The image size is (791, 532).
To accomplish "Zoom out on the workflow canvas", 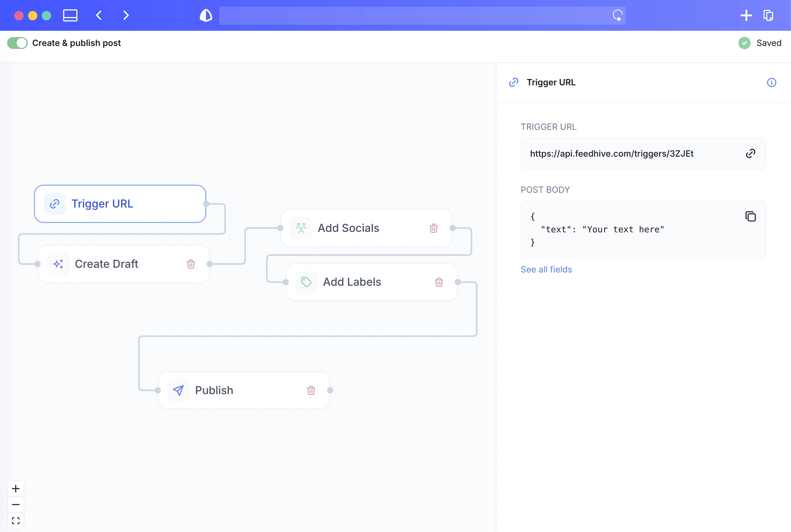I will (x=16, y=504).
